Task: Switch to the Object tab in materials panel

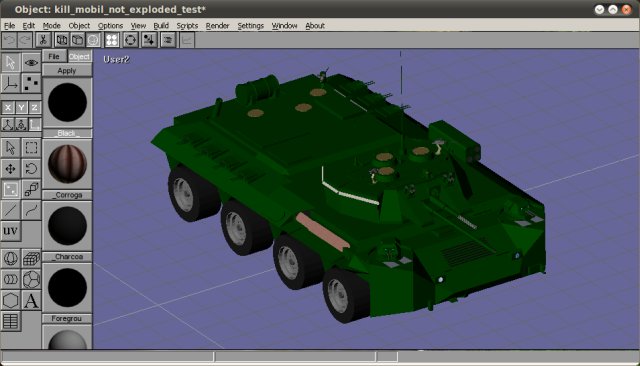Action: 80,57
